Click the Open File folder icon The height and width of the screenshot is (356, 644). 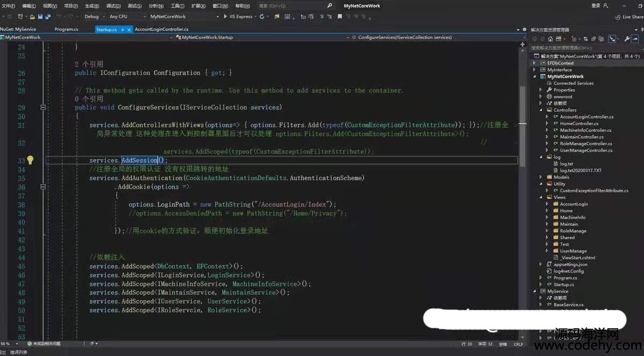pyautogui.click(x=32, y=17)
